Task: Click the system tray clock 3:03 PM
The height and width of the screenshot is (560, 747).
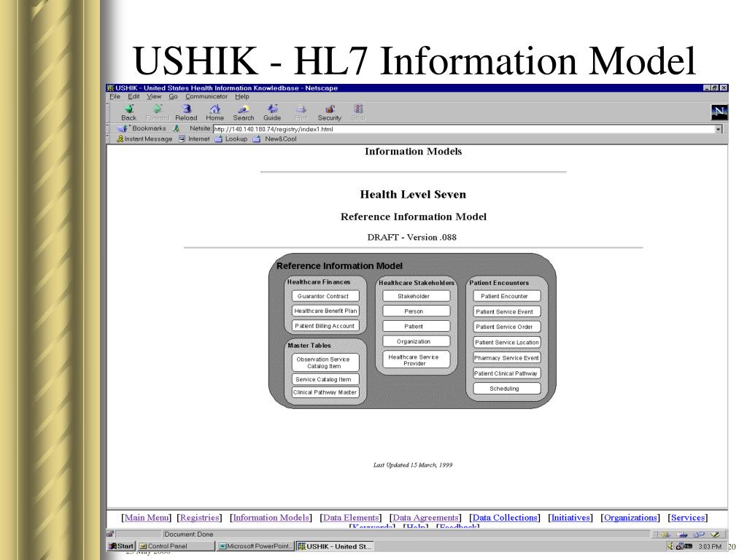Action: 709,547
